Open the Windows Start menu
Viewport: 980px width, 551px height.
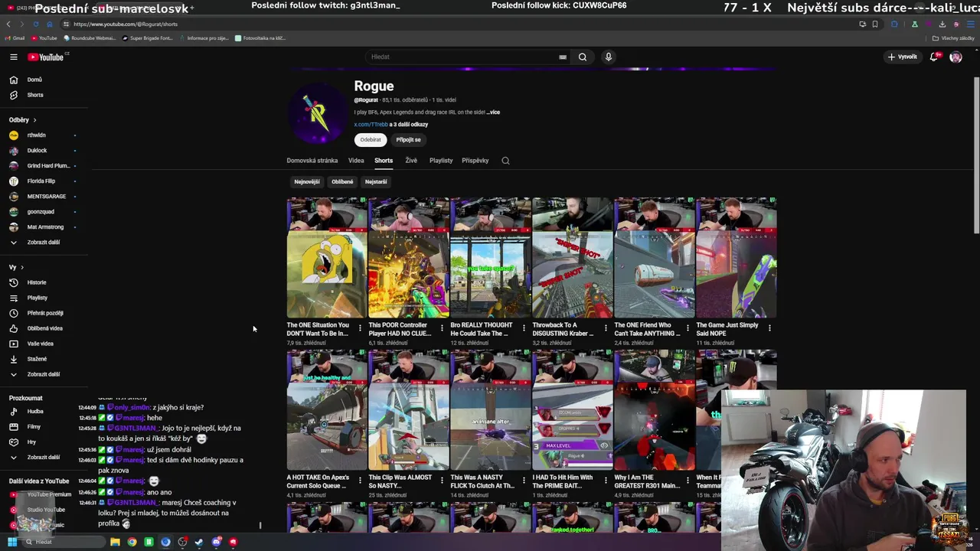coord(11,542)
